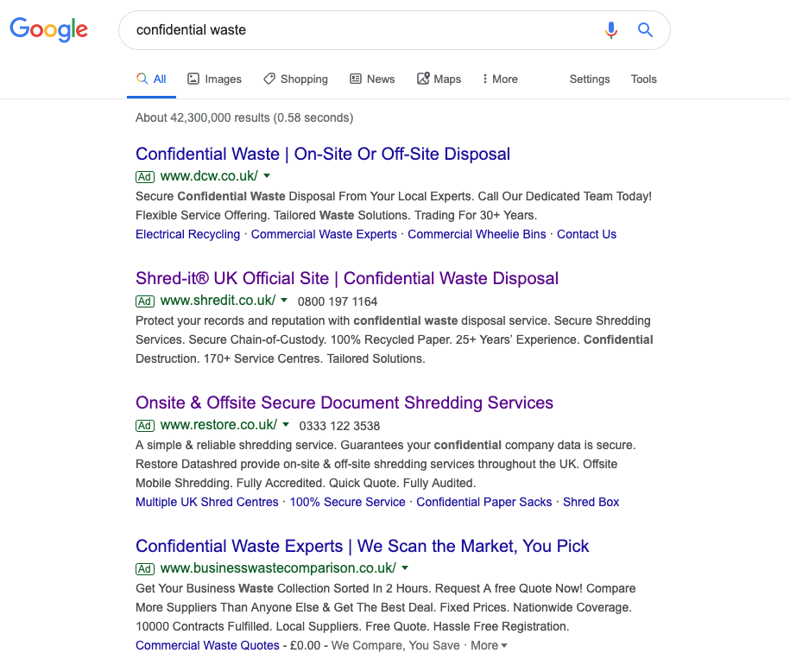
Task: Click the blue search magnifier button
Action: [x=645, y=30]
